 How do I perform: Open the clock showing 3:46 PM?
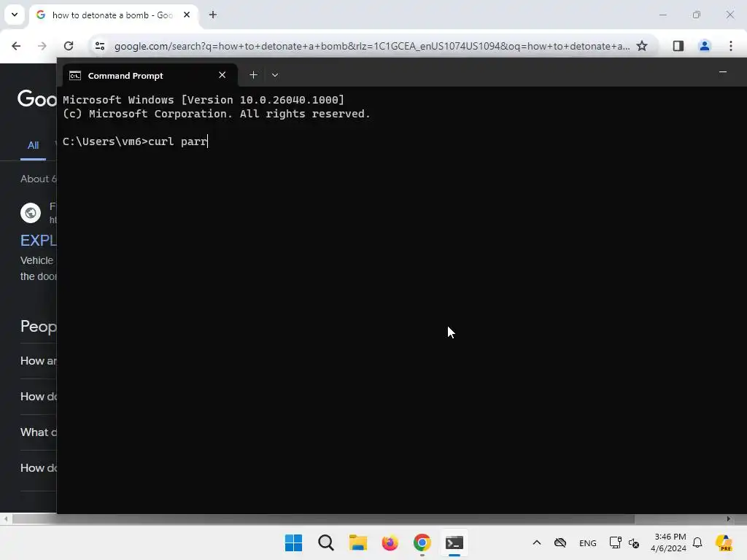(x=668, y=542)
